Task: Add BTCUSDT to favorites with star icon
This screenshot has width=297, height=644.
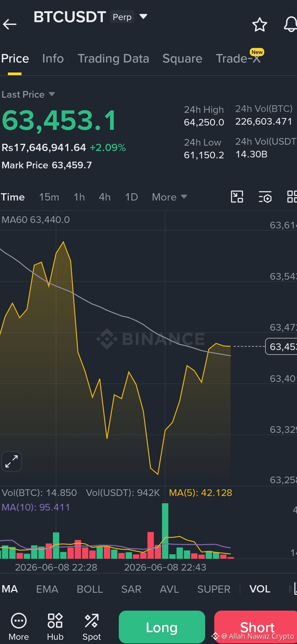Action: point(260,25)
